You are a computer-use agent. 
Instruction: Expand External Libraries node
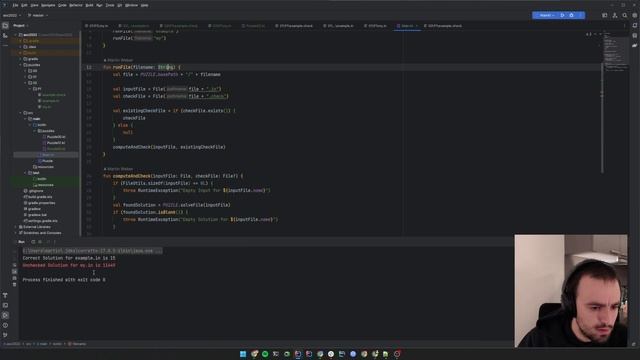(x=16, y=227)
